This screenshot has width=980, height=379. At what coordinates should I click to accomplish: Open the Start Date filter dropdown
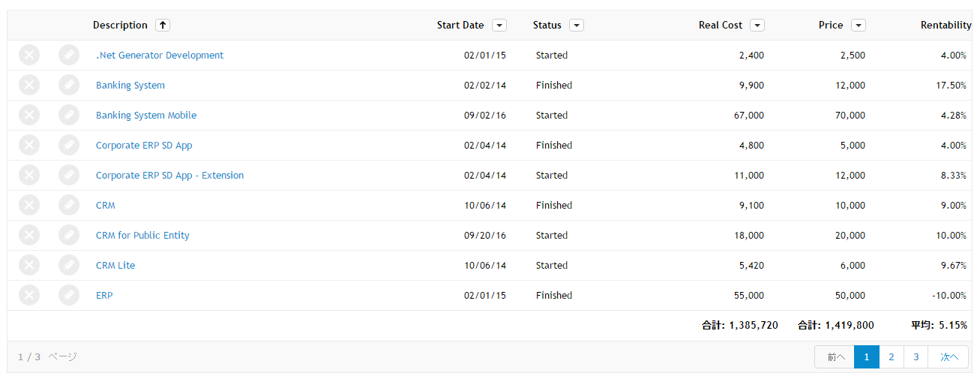(x=499, y=26)
